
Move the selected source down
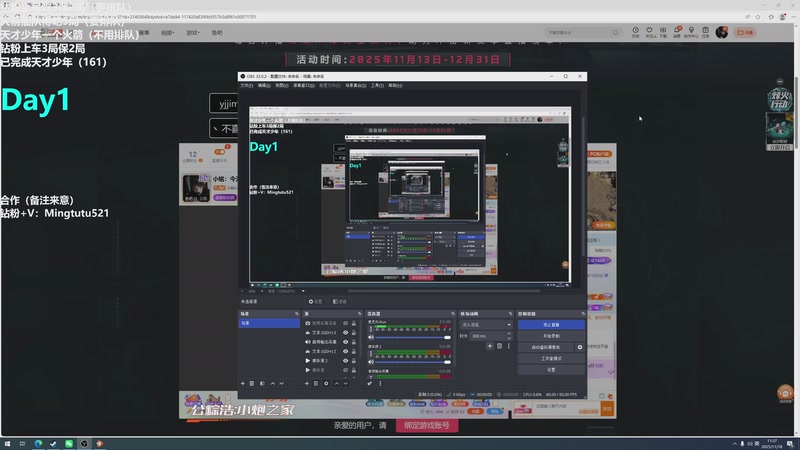point(345,384)
